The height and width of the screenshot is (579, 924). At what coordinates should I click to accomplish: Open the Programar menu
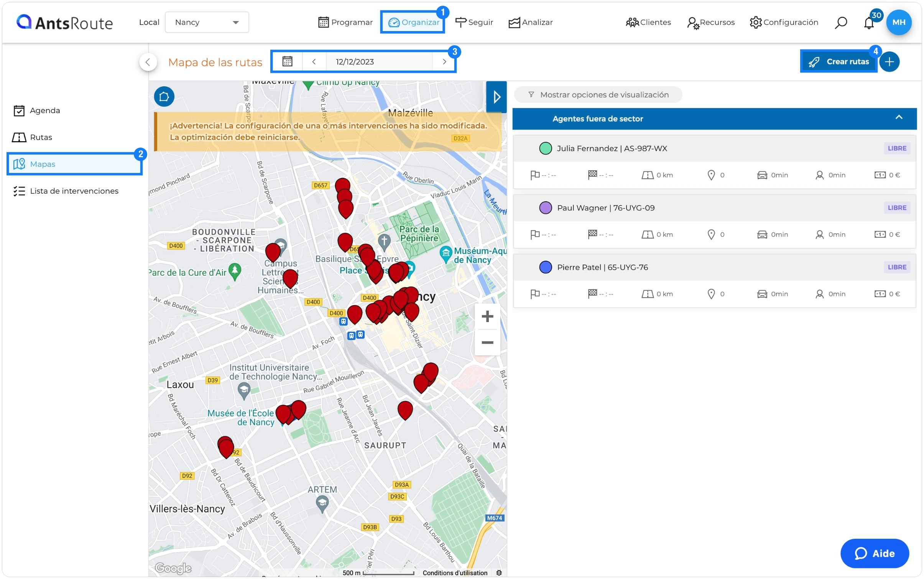click(x=345, y=22)
